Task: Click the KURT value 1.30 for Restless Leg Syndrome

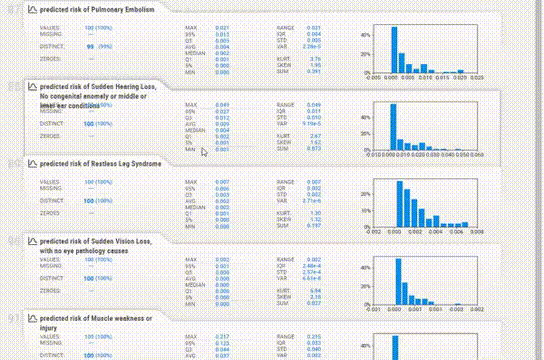Action: pyautogui.click(x=315, y=213)
